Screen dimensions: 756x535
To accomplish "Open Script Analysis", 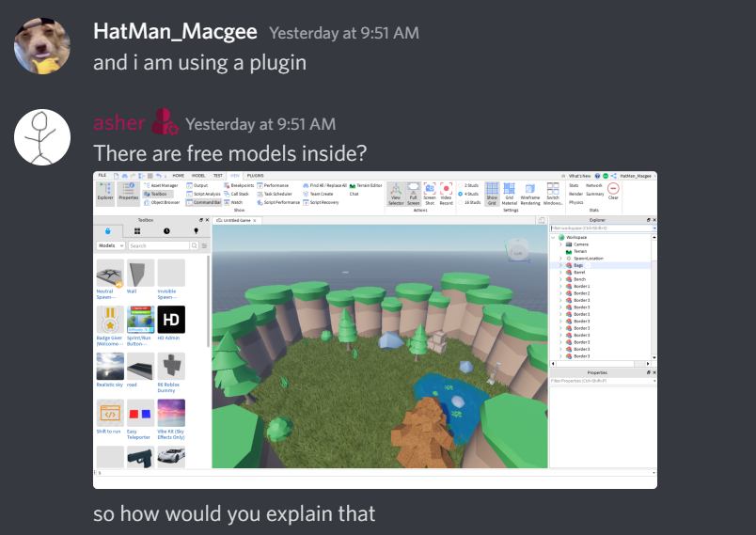I will coord(203,194).
